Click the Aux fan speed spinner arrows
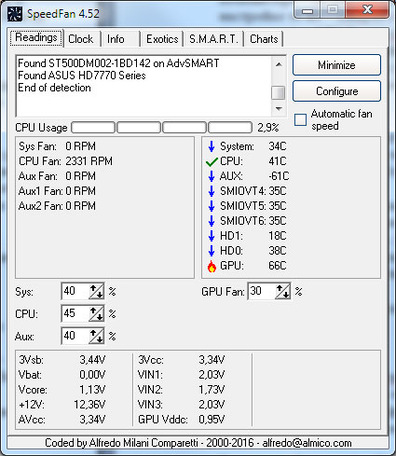The height and width of the screenshot is (456, 396). [96, 336]
